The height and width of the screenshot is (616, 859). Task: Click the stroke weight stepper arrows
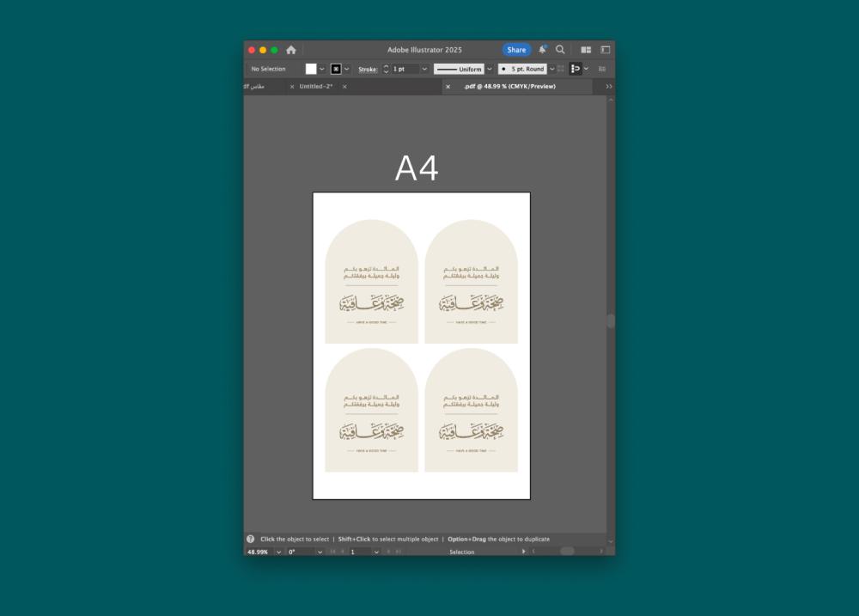pos(386,69)
